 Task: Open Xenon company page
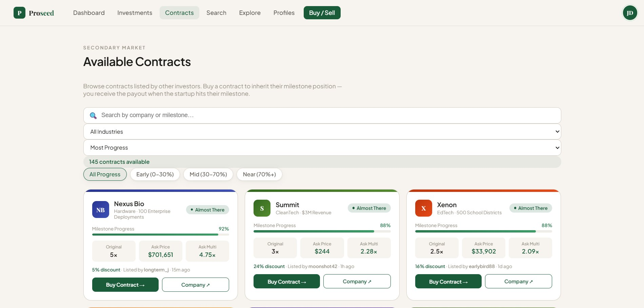point(519,281)
